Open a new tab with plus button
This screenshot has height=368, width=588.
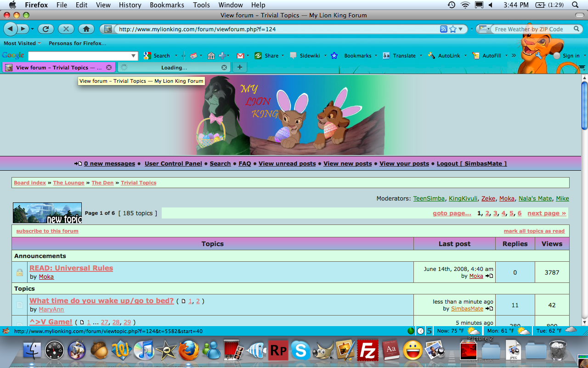[x=239, y=67]
